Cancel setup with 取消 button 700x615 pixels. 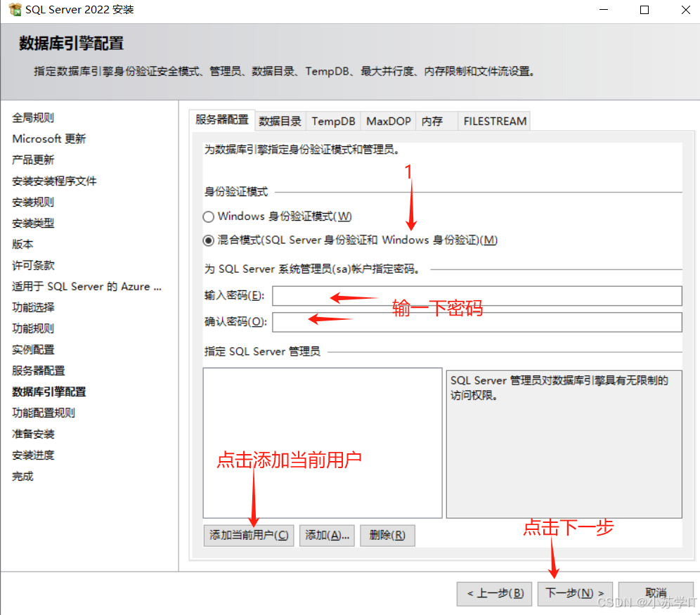coord(655,594)
